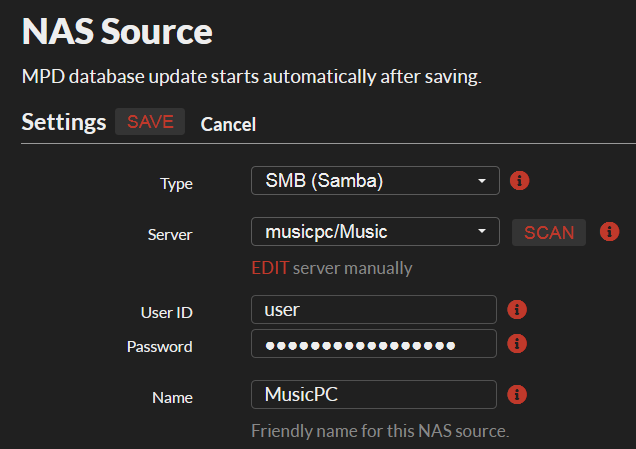636x449 pixels.
Task: Click the Server field label
Action: point(170,234)
